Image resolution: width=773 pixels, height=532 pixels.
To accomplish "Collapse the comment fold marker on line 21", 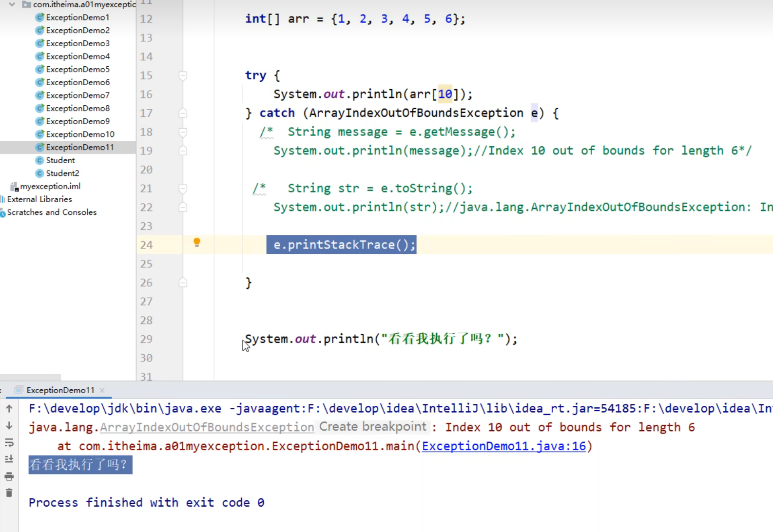I will coord(183,189).
